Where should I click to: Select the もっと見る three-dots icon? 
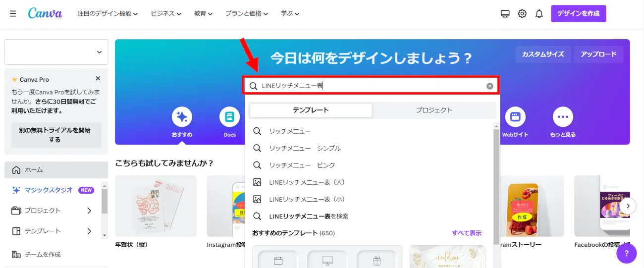coord(563,117)
